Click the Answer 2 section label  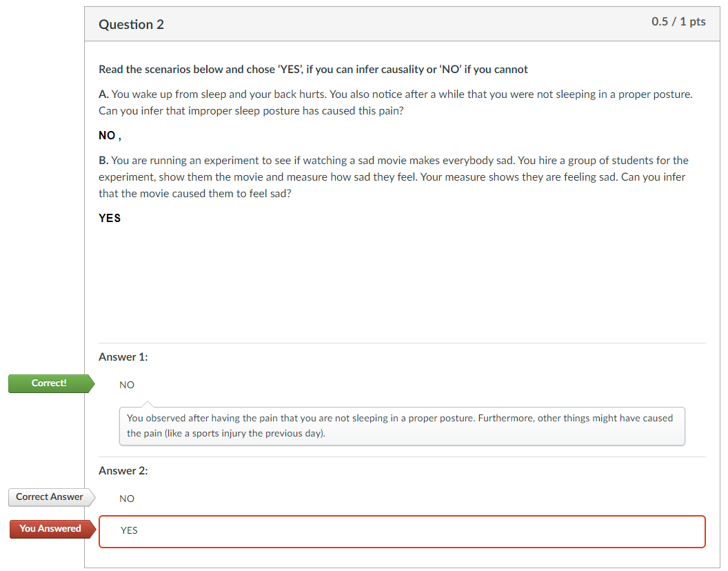coord(123,470)
